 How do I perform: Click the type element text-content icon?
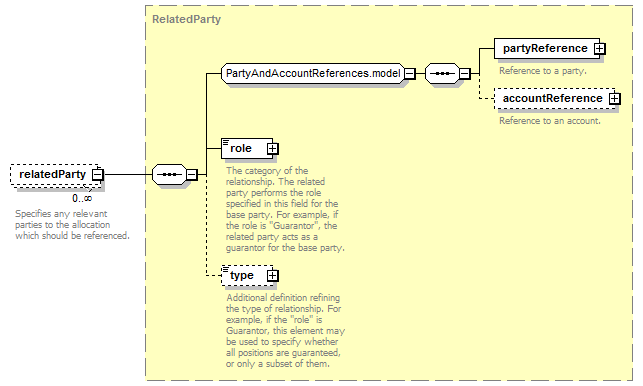tap(226, 270)
